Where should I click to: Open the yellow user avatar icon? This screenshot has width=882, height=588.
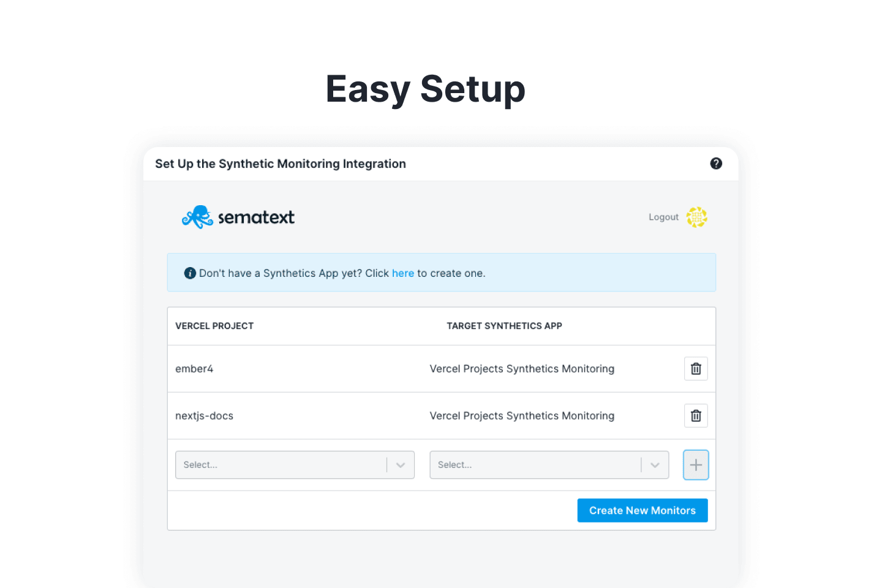point(696,217)
